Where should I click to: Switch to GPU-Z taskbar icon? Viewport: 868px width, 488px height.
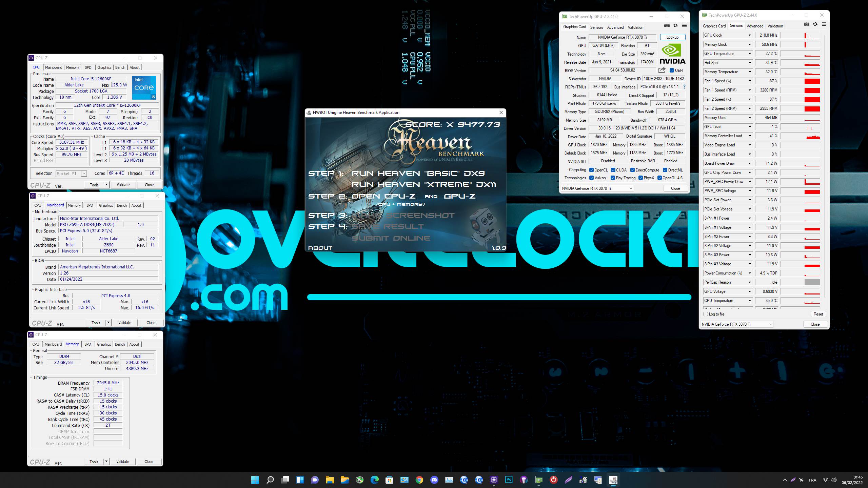click(x=538, y=480)
